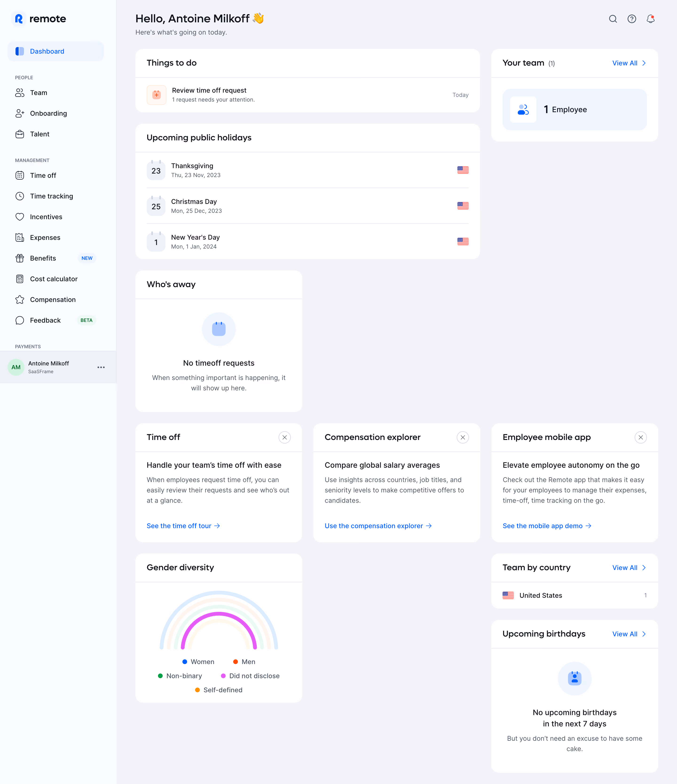Image resolution: width=677 pixels, height=784 pixels.
Task: Click the Team people icon in sidebar
Action: (20, 93)
